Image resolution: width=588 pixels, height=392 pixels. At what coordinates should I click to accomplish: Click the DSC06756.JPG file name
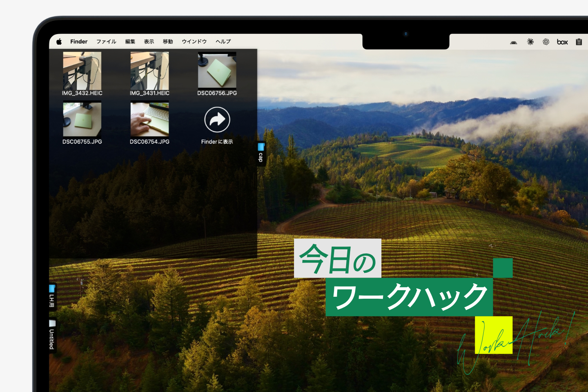coord(217,93)
